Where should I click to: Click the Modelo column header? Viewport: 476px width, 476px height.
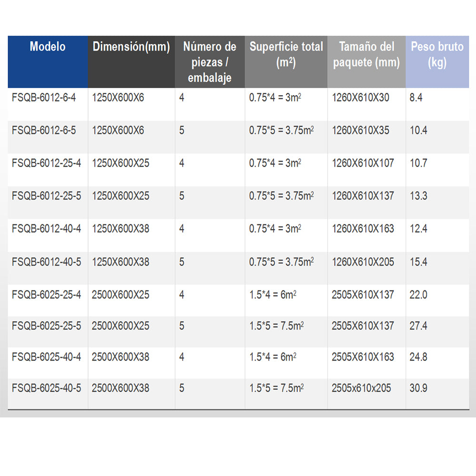tap(48, 47)
